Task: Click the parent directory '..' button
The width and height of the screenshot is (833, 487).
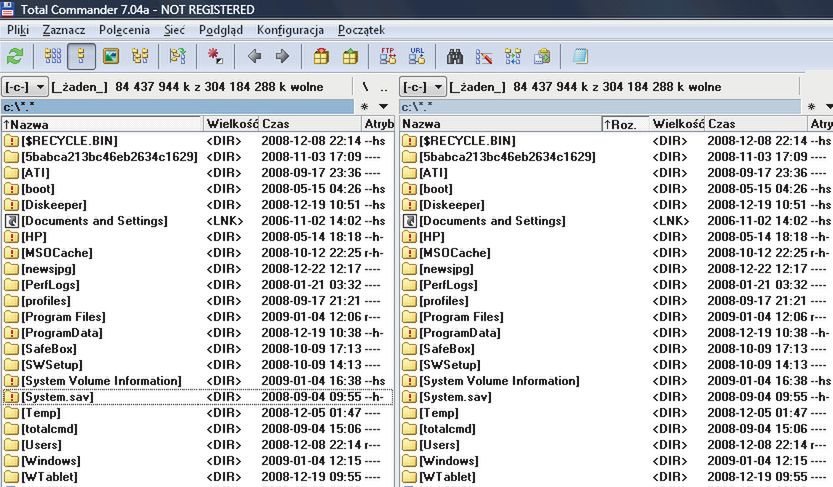Action: 384,87
